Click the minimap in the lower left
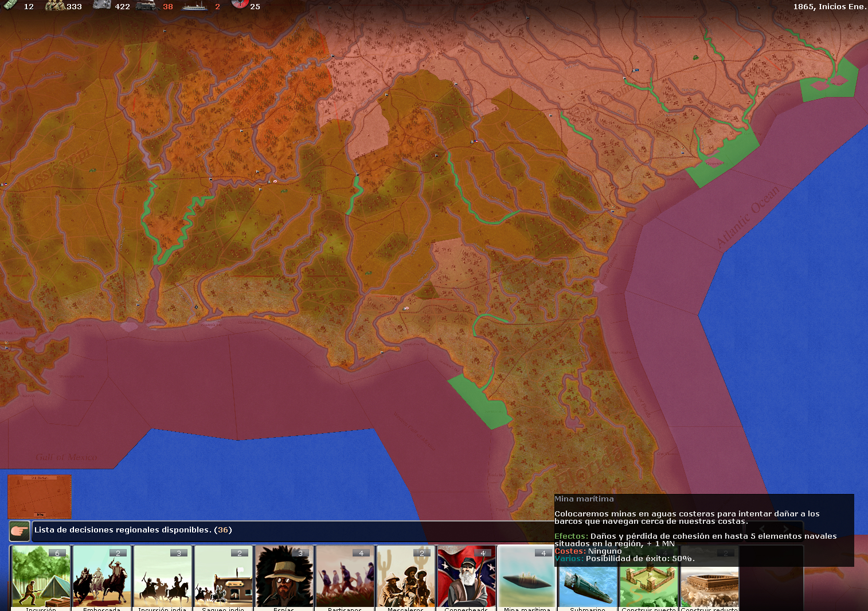The height and width of the screenshot is (611, 868). [x=40, y=497]
